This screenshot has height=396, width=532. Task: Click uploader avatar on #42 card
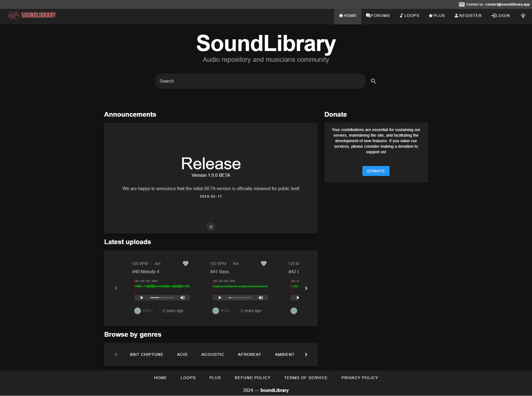[x=294, y=311]
